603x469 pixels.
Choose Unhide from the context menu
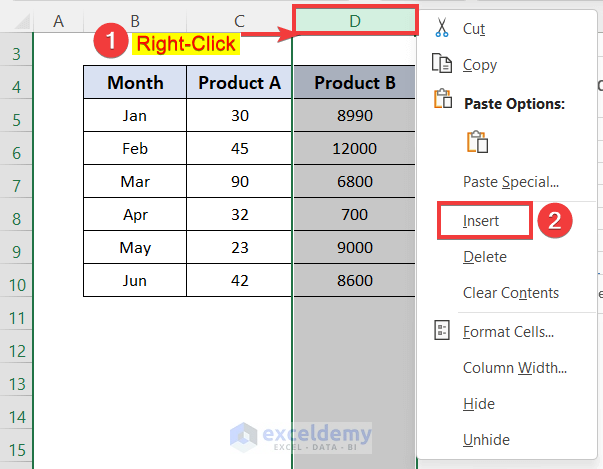pos(486,440)
